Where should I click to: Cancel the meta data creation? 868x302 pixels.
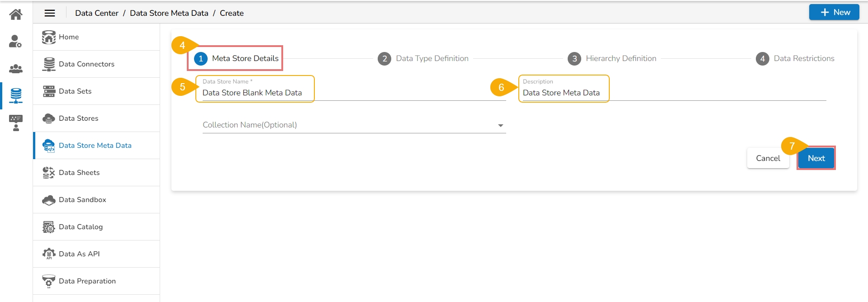(x=768, y=158)
